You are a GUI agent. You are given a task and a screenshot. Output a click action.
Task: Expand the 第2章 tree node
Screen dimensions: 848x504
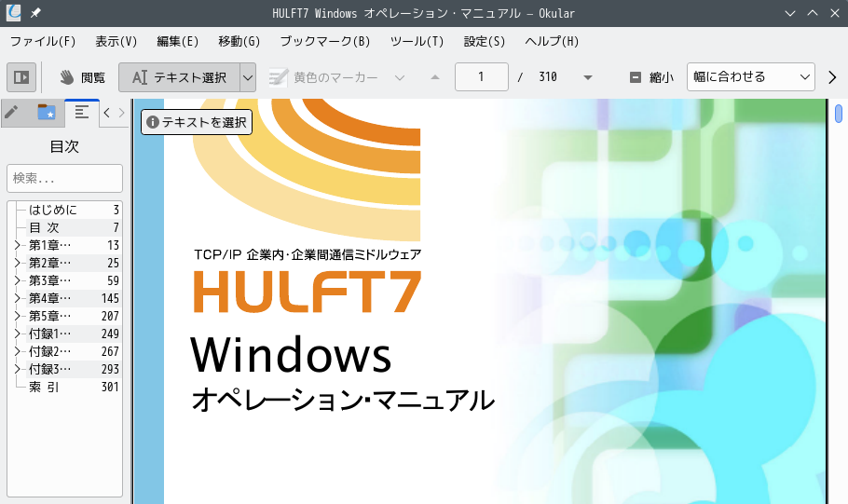pos(18,263)
